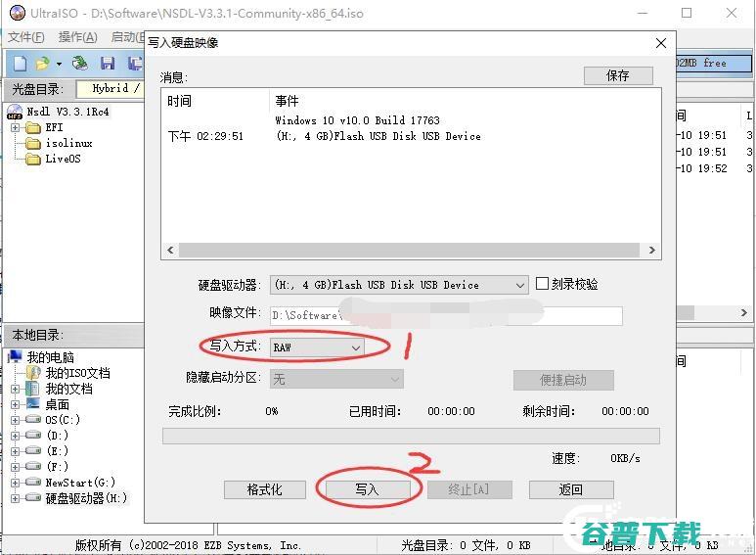The width and height of the screenshot is (756, 555).
Task: Select 桌面 in local tree
Action: (57, 404)
